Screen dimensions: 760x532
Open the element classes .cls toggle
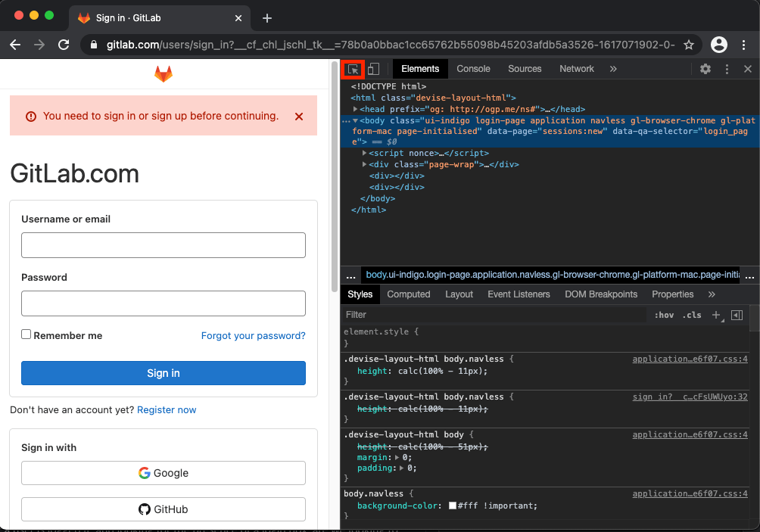pos(691,315)
